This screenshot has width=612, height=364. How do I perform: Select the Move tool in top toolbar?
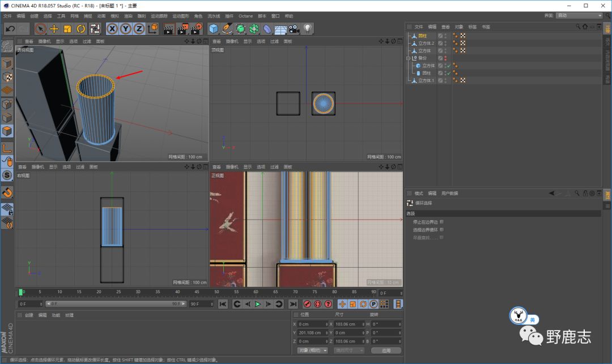click(x=54, y=28)
